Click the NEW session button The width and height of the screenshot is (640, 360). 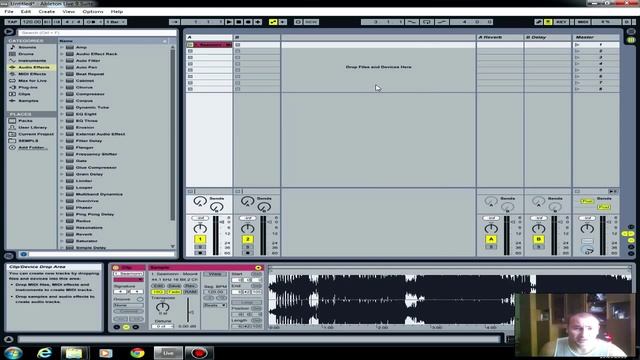pyautogui.click(x=311, y=22)
